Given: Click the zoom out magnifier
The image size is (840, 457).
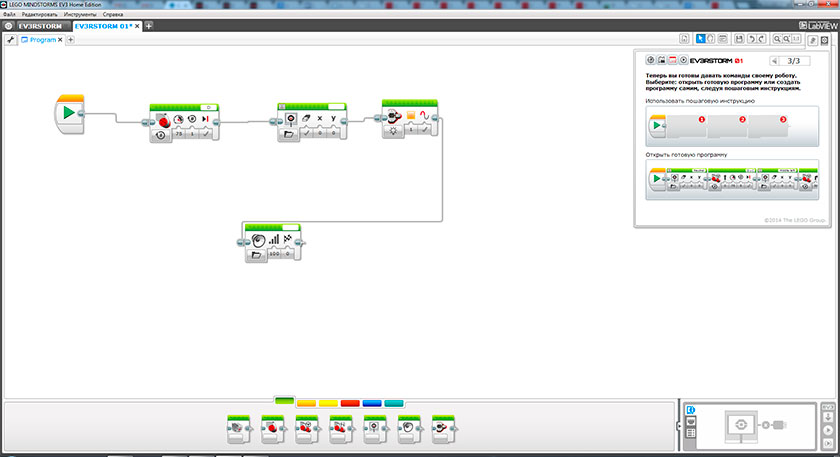Looking at the screenshot, I should (777, 39).
